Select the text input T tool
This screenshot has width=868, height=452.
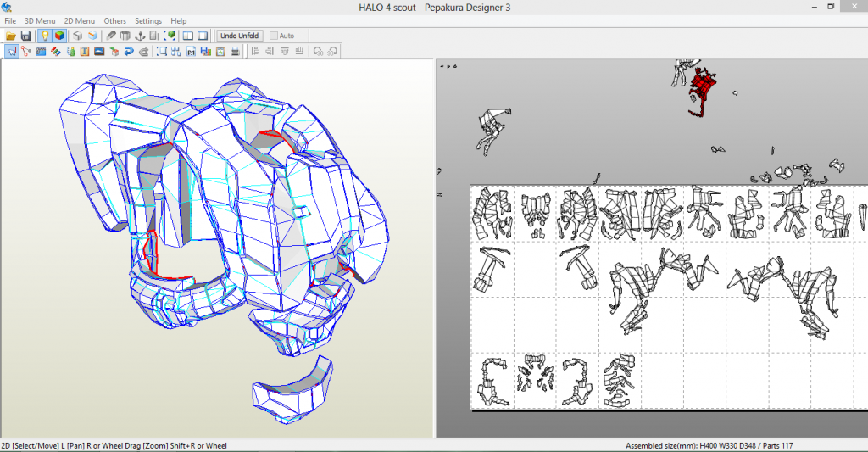[85, 51]
